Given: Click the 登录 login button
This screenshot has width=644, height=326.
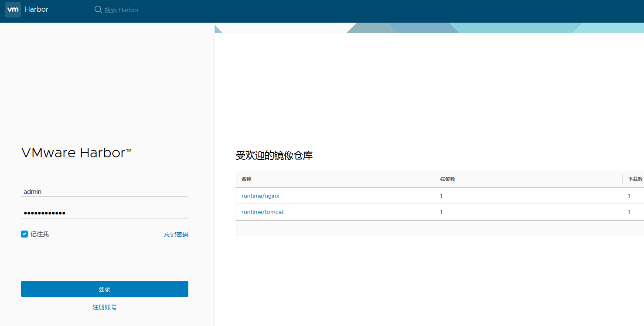Looking at the screenshot, I should point(105,289).
